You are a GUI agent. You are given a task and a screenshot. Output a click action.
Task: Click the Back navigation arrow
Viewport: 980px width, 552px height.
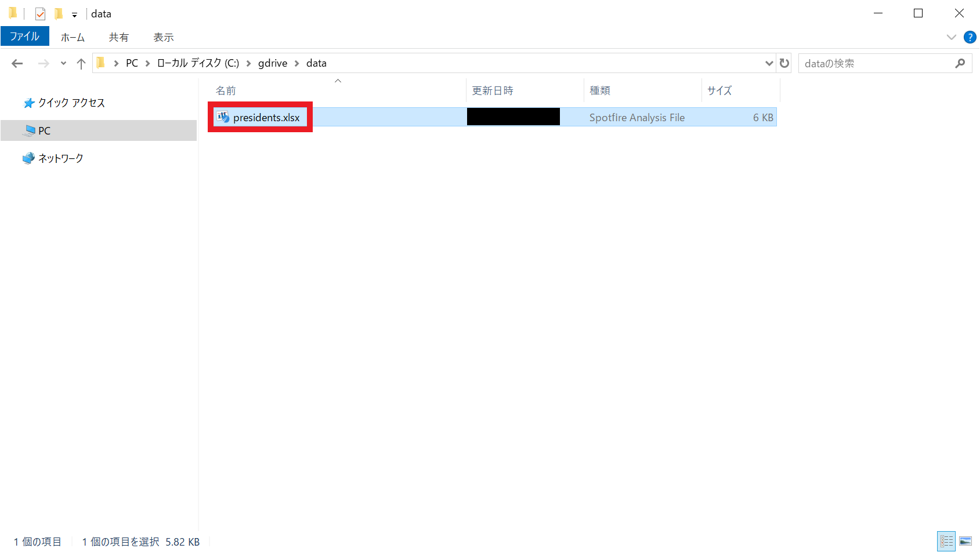pos(17,63)
